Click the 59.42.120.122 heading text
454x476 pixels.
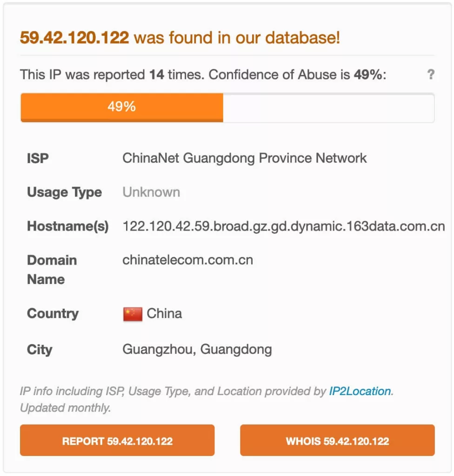pos(74,38)
